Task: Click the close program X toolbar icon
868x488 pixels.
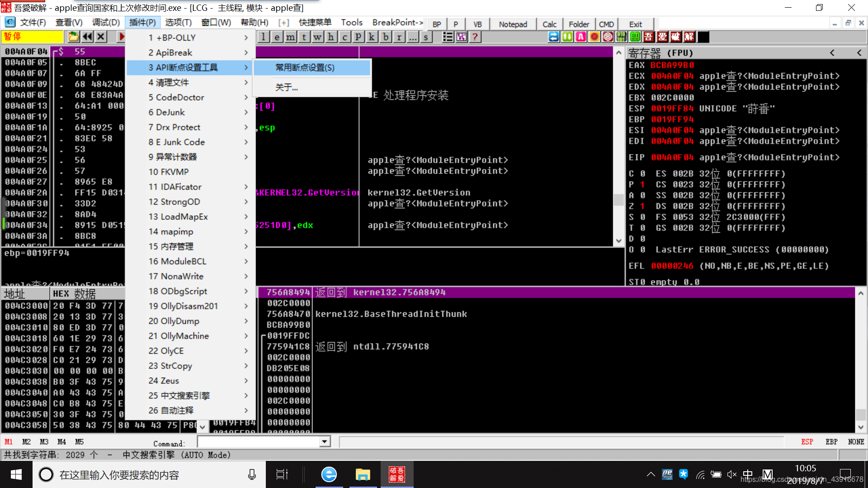Action: pos(101,37)
